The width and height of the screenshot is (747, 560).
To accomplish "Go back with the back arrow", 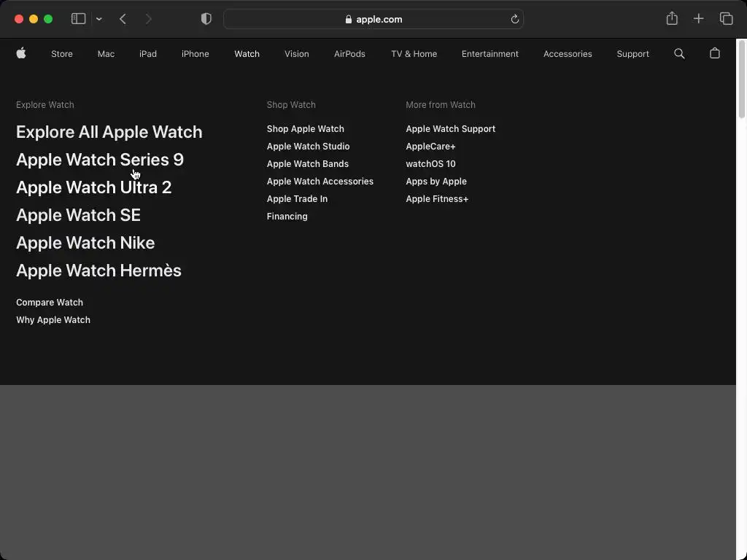I will tap(123, 19).
